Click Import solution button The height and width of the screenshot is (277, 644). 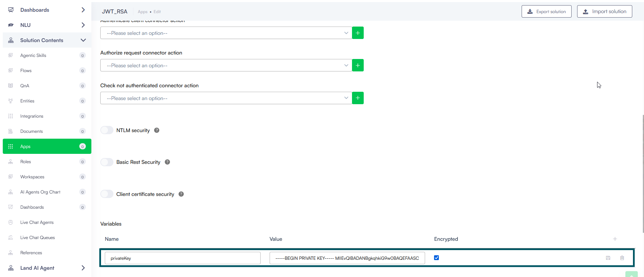pyautogui.click(x=605, y=11)
